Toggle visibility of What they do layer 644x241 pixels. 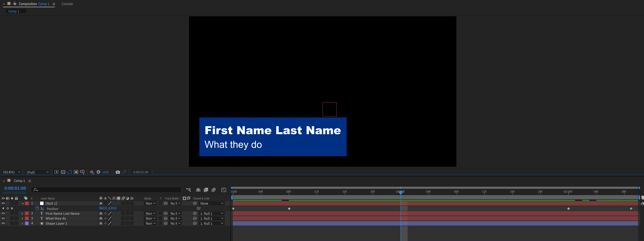pyautogui.click(x=3, y=218)
